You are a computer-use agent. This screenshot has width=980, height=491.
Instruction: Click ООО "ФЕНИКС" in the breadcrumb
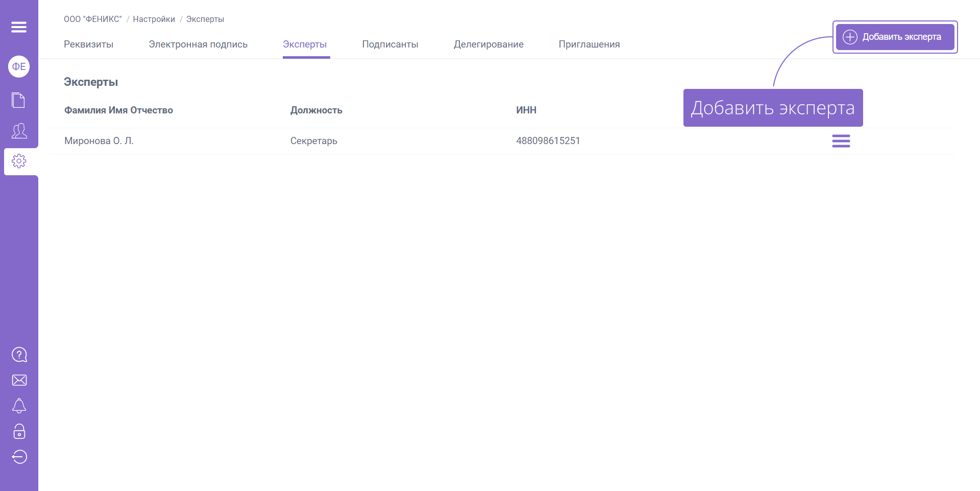pyautogui.click(x=92, y=19)
